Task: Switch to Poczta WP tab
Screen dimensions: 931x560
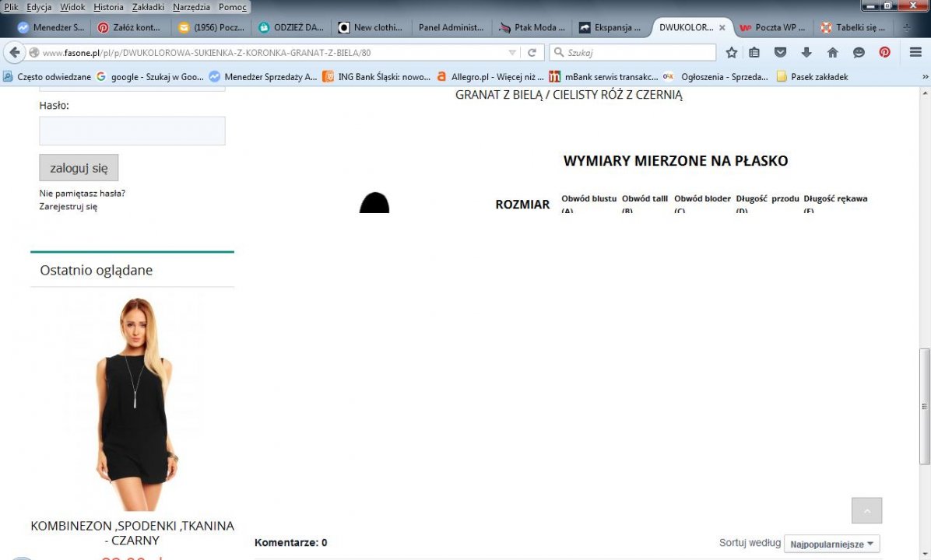Action: (772, 27)
